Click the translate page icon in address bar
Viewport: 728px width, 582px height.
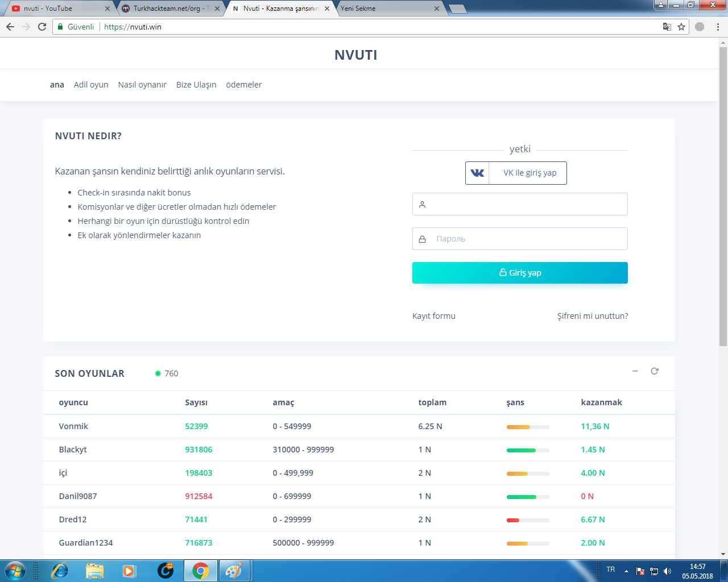[667, 27]
